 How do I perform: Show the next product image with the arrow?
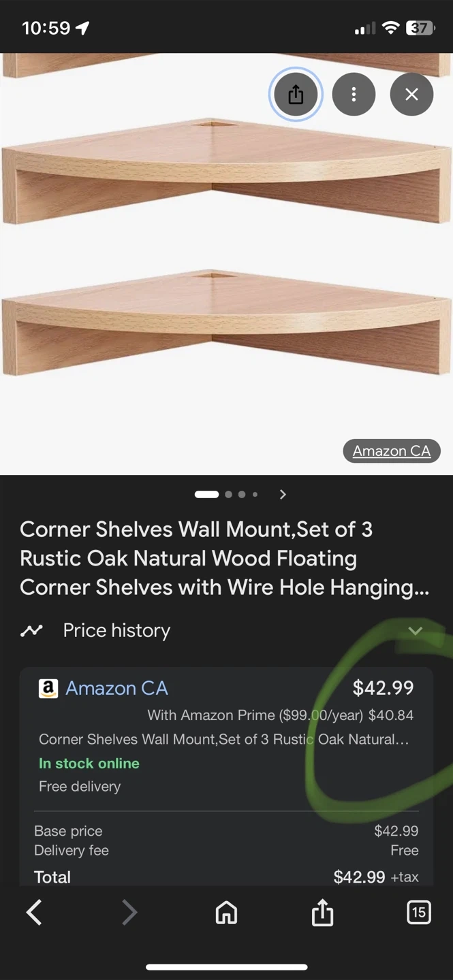tap(283, 495)
